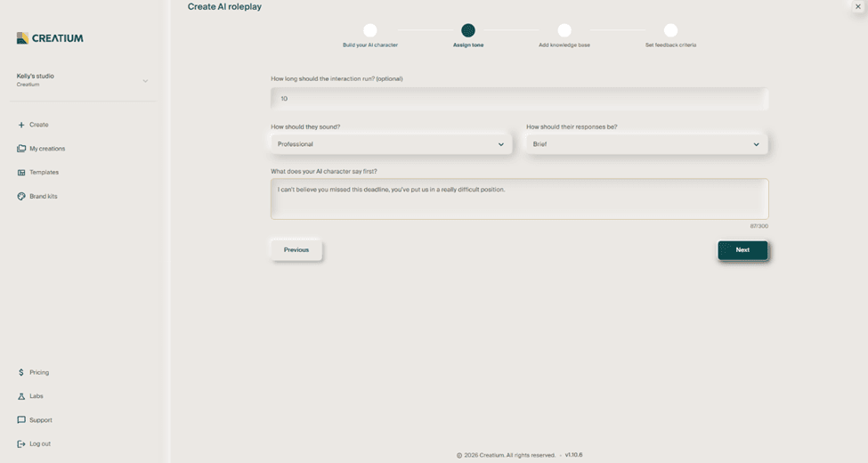Open Support in the sidebar
Viewport: 868px width, 463px height.
[40, 419]
